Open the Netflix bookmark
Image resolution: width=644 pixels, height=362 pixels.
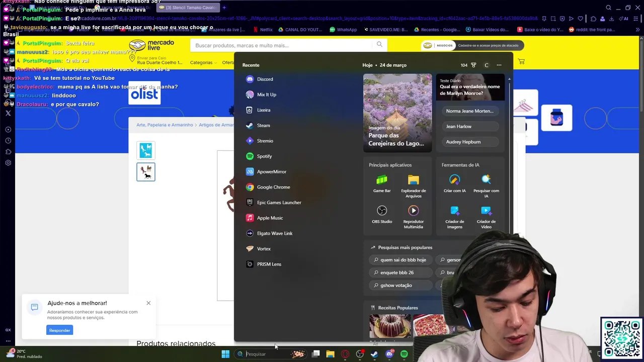coord(263,30)
